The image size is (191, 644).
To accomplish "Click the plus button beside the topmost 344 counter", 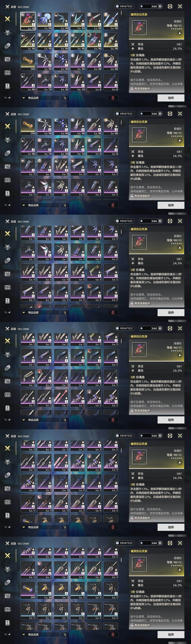I will [160, 6].
